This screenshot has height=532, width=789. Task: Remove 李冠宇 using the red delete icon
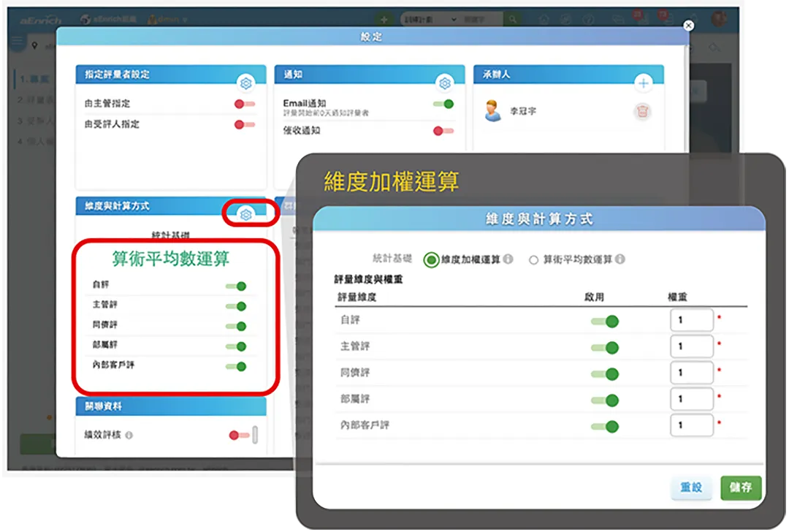tap(643, 112)
